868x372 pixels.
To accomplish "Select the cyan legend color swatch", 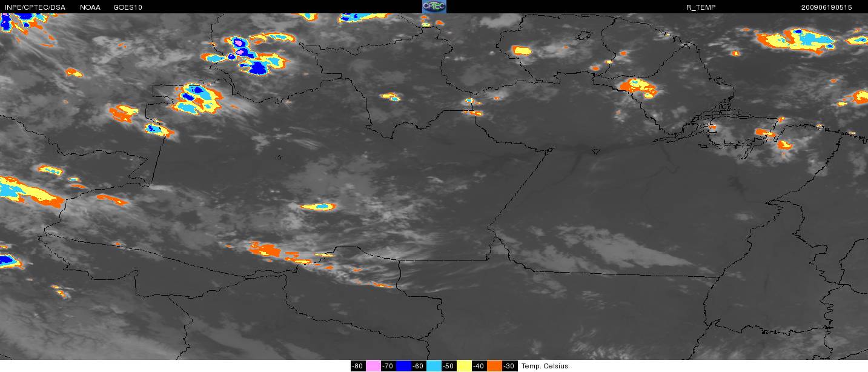I will 434,366.
